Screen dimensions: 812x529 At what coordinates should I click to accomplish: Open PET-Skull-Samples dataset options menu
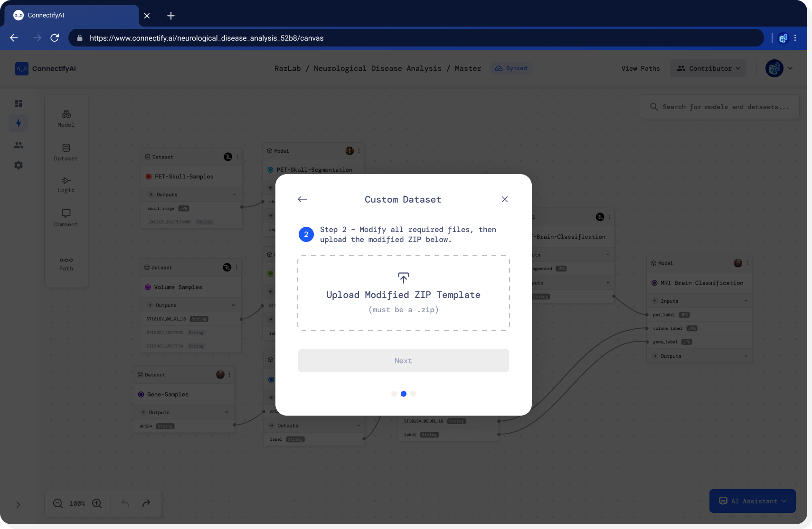[x=237, y=157]
